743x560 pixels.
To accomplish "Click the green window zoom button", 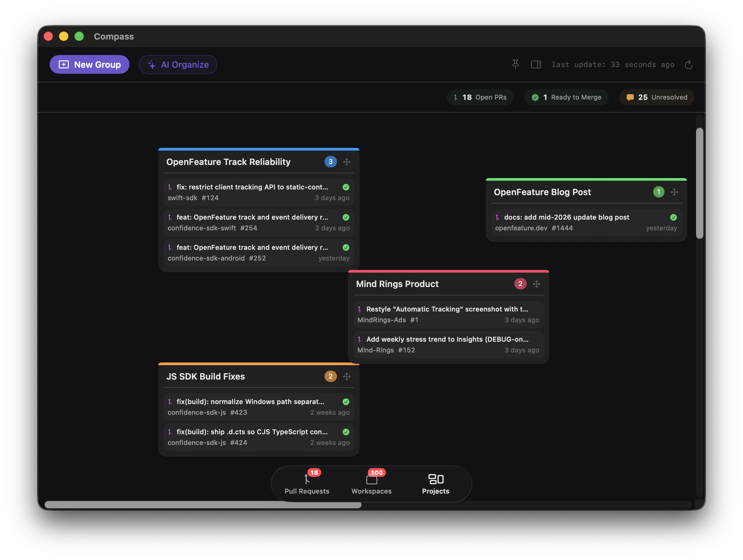I will (79, 36).
